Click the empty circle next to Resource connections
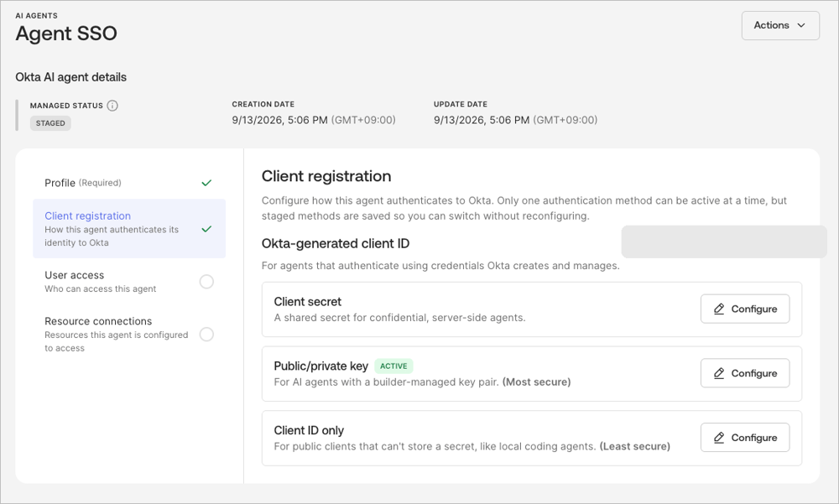The width and height of the screenshot is (839, 504). [x=206, y=335]
